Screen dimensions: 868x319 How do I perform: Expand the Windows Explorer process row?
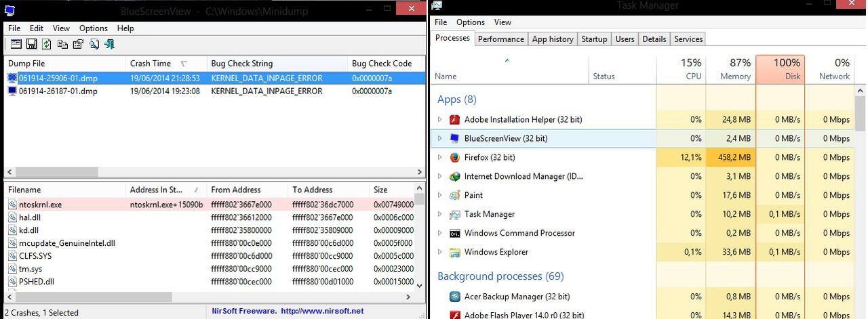(x=439, y=253)
